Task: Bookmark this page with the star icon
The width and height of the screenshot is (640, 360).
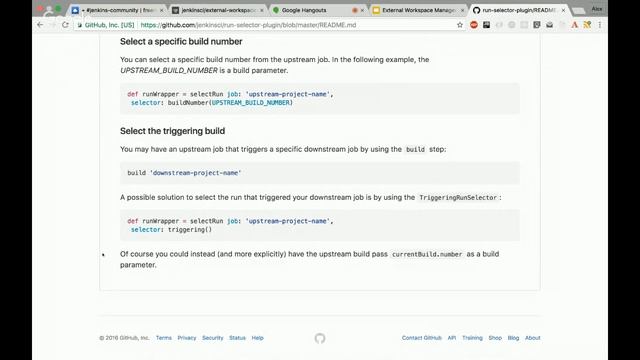Action: pyautogui.click(x=460, y=25)
